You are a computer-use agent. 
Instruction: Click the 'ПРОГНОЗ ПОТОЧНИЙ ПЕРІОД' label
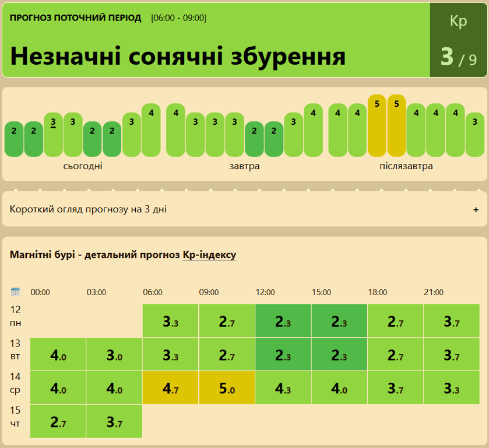[75, 18]
